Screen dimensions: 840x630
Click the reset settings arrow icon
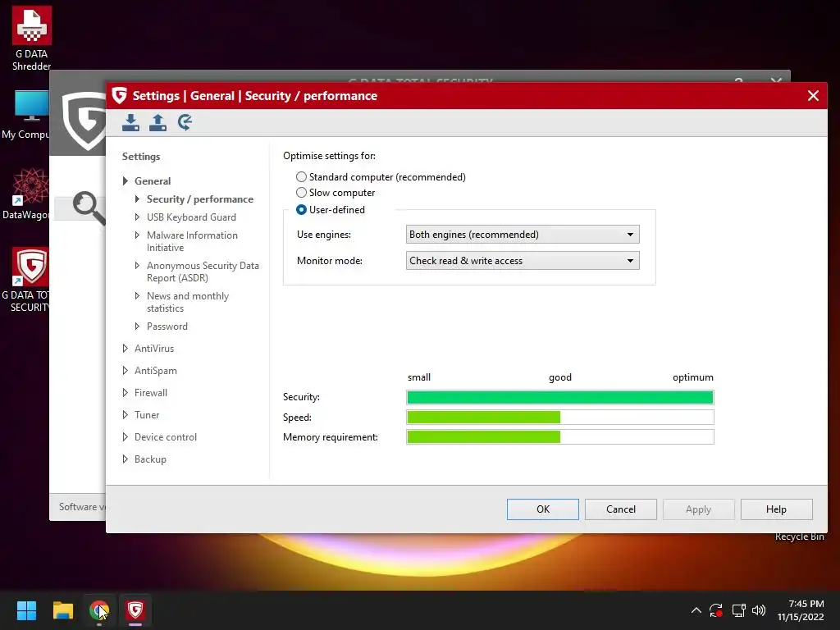pyautogui.click(x=185, y=122)
